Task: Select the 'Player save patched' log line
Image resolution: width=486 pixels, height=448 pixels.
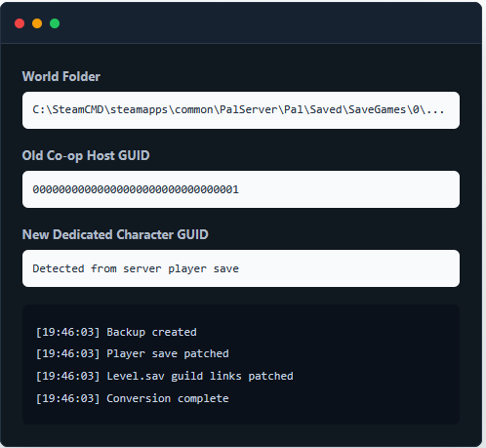Action: (x=133, y=353)
